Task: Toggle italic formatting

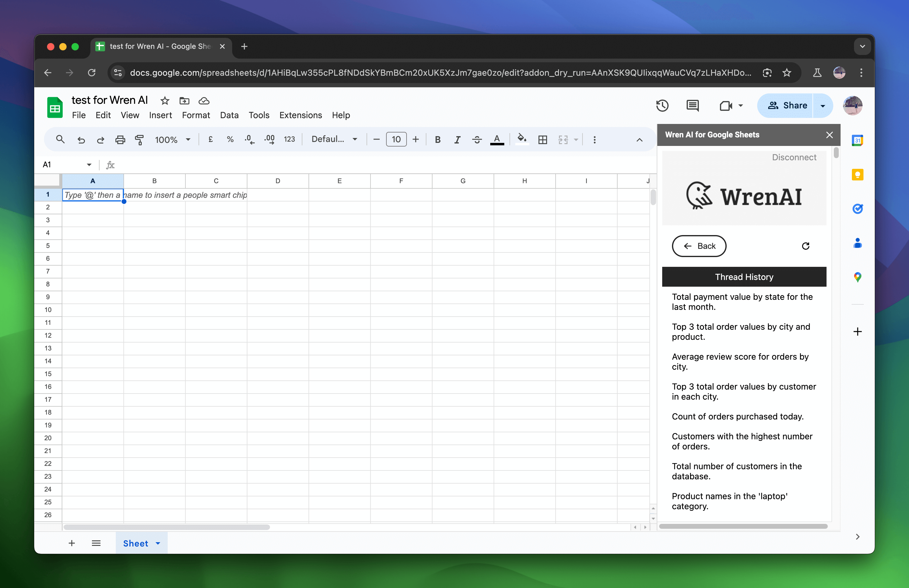Action: tap(457, 140)
